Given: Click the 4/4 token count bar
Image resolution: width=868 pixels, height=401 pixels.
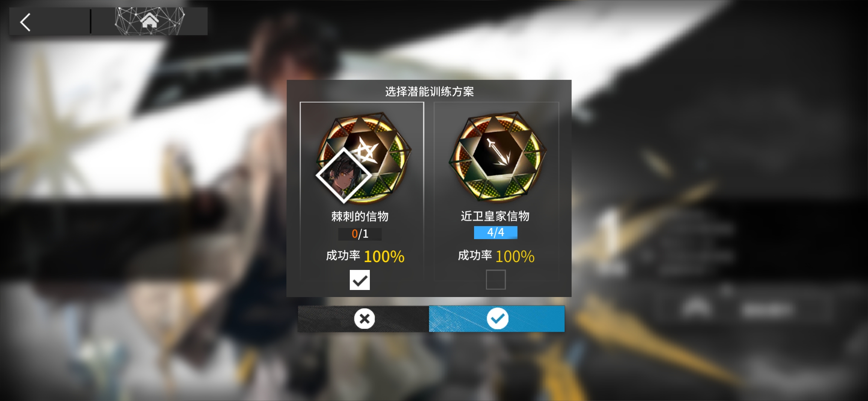Looking at the screenshot, I should tap(496, 232).
